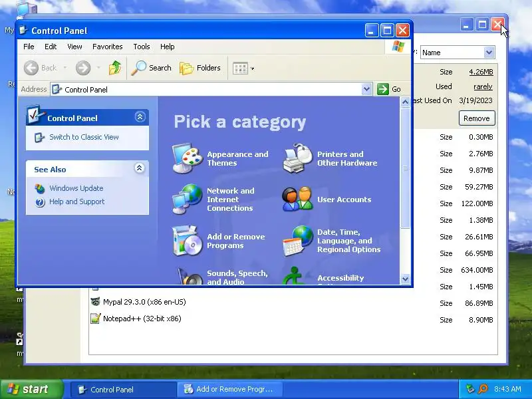Open the File menu
The image size is (532, 399).
point(29,47)
